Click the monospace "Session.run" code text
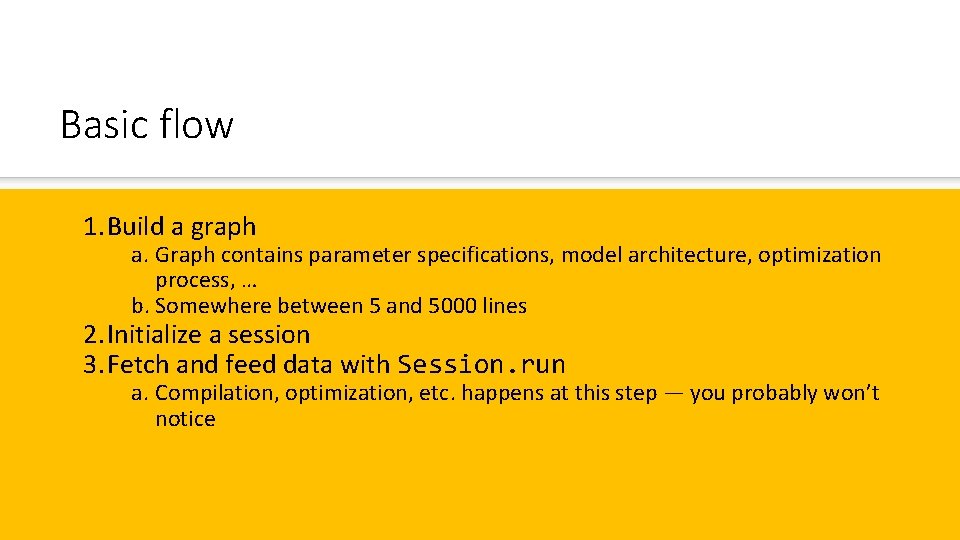 pyautogui.click(x=481, y=364)
